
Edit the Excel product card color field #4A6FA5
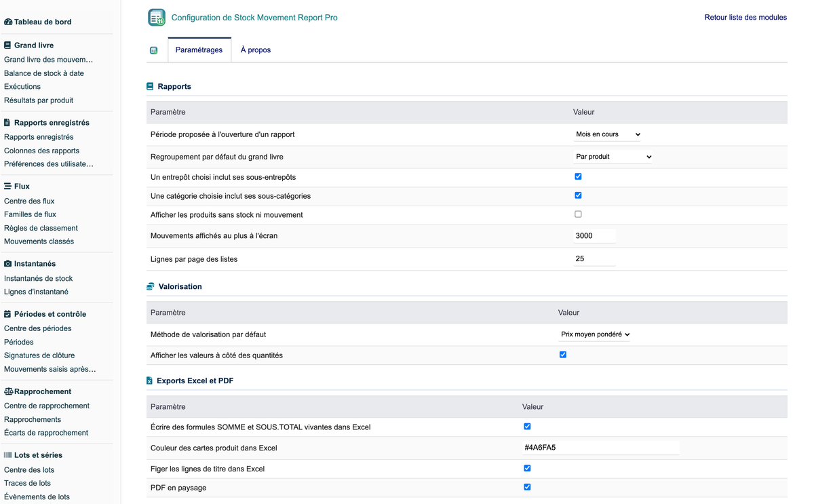600,448
